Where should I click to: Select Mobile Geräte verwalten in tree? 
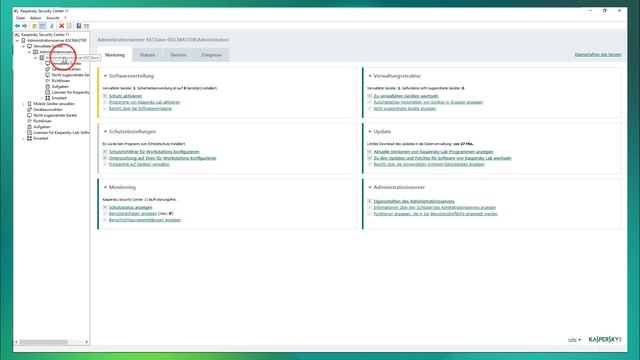(x=54, y=104)
